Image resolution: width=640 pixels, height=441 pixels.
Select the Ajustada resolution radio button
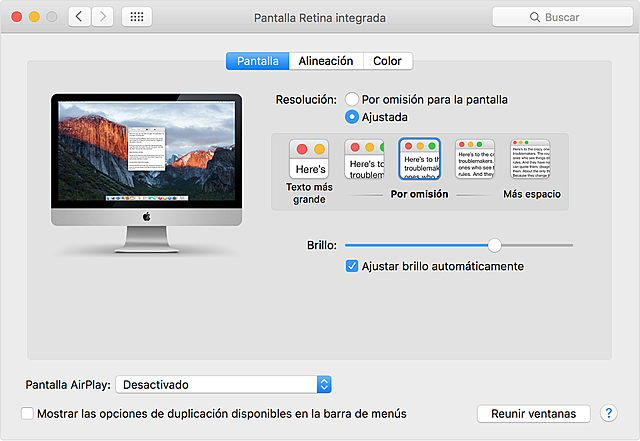(x=351, y=117)
